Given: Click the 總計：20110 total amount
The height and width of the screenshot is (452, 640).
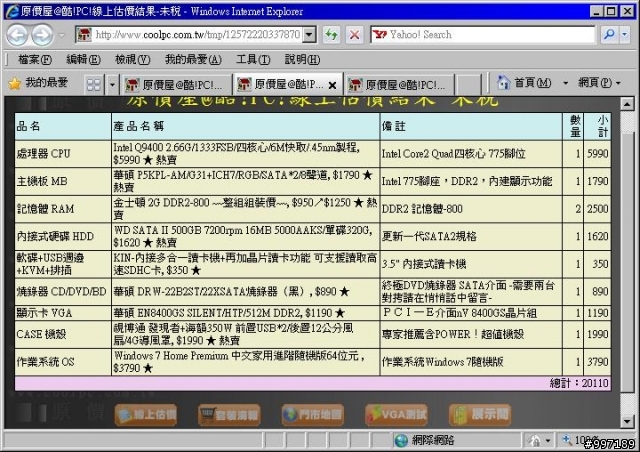Looking at the screenshot, I should [579, 383].
